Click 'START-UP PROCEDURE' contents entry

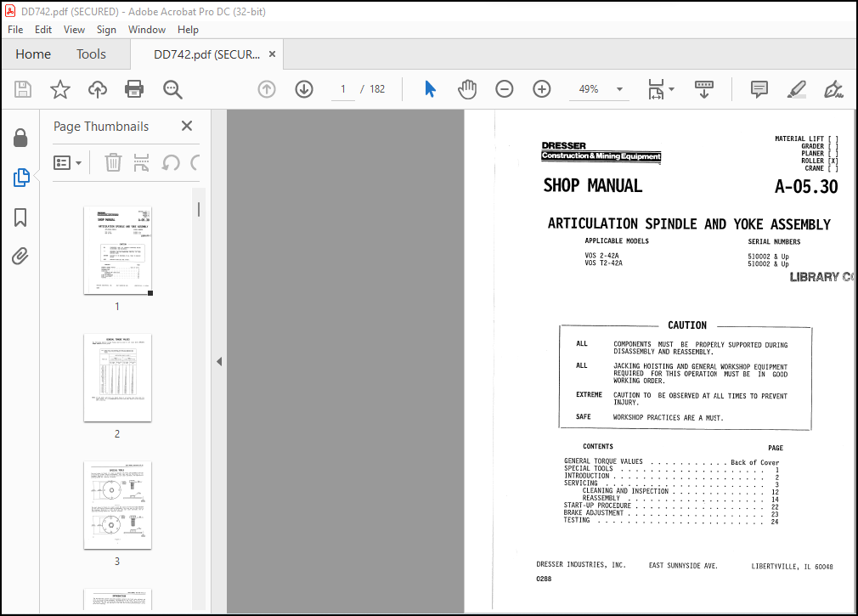click(x=597, y=506)
